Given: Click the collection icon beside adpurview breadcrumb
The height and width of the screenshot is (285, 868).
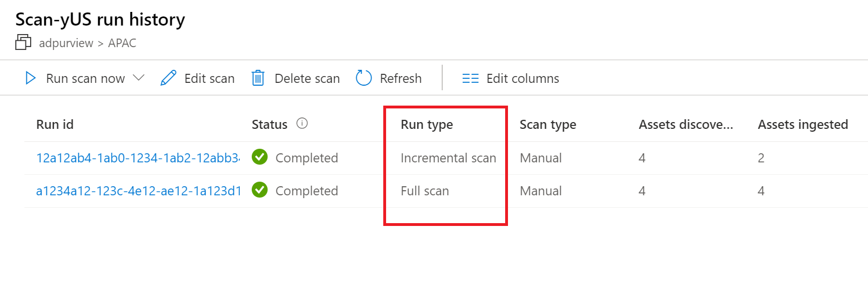Looking at the screenshot, I should [x=23, y=43].
